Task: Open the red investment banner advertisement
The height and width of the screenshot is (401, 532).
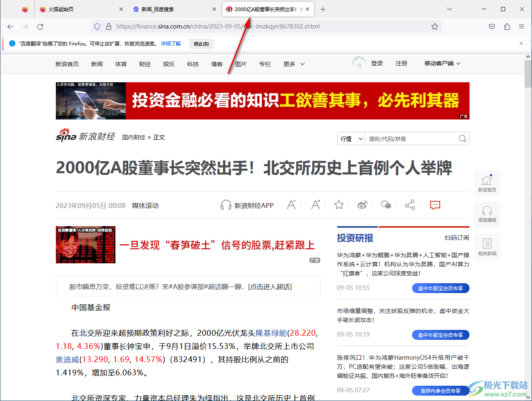Action: tap(263, 101)
